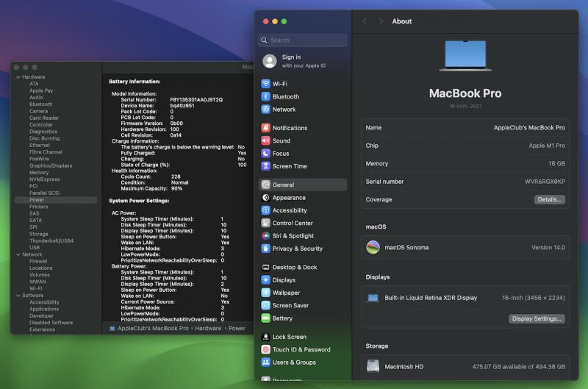This screenshot has width=588, height=389.
Task: Open the Siri & Spotlight icon
Action: [x=266, y=236]
